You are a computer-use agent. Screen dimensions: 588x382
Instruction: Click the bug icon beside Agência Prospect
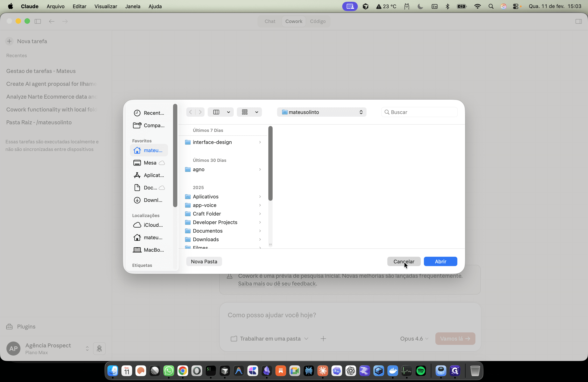point(99,348)
